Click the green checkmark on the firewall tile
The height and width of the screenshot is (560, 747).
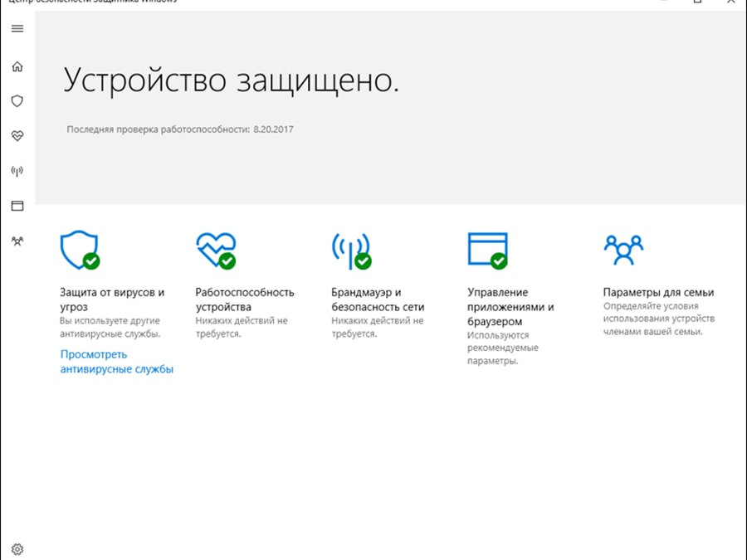364,262
